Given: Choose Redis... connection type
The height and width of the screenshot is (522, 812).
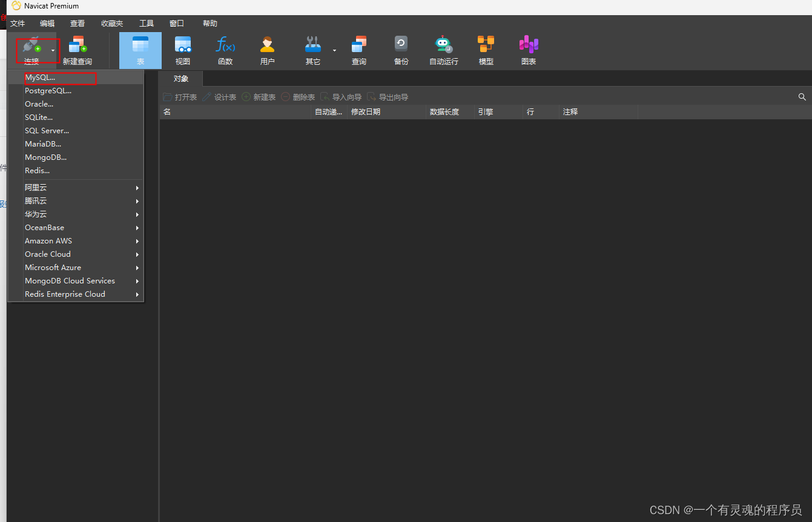Looking at the screenshot, I should (x=76, y=171).
